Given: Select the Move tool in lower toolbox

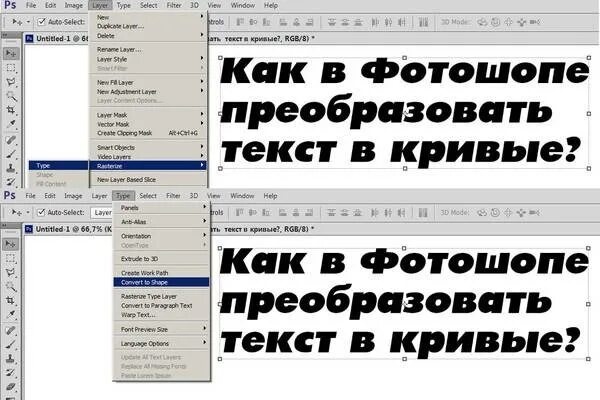Looking at the screenshot, I should (11, 244).
